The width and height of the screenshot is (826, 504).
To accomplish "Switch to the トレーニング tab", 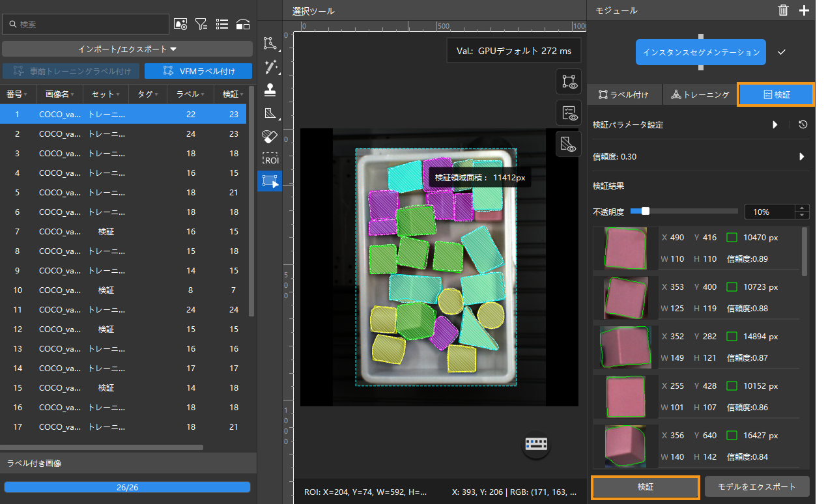I will pyautogui.click(x=700, y=94).
